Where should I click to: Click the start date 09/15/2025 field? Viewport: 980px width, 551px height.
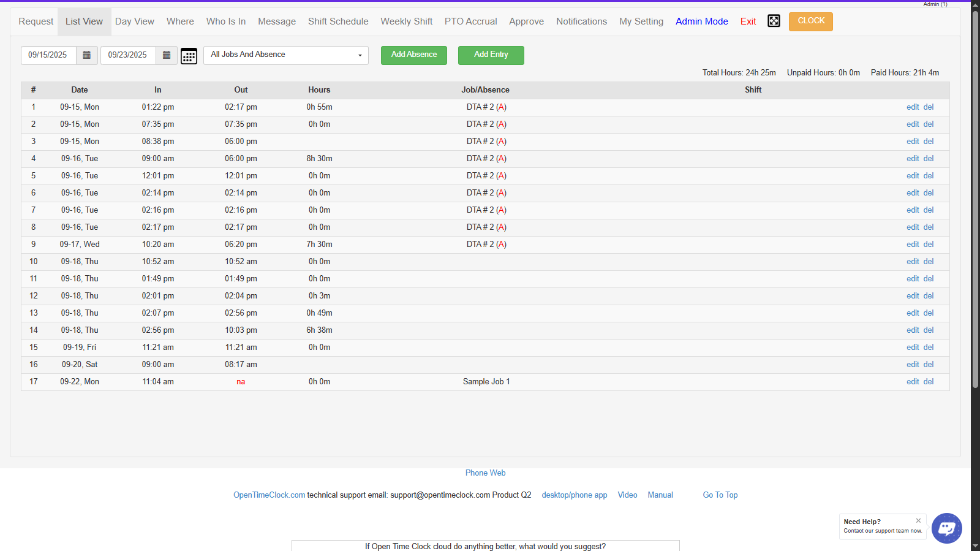48,55
